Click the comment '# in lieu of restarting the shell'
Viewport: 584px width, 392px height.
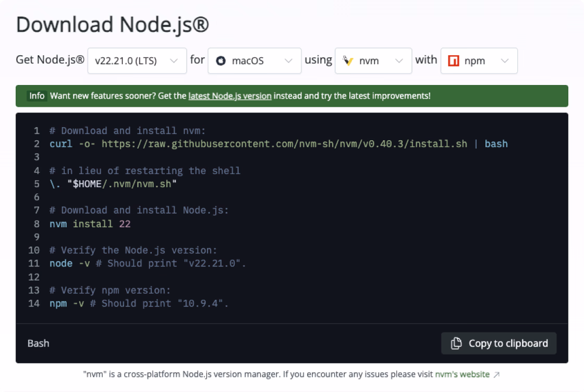click(x=145, y=171)
